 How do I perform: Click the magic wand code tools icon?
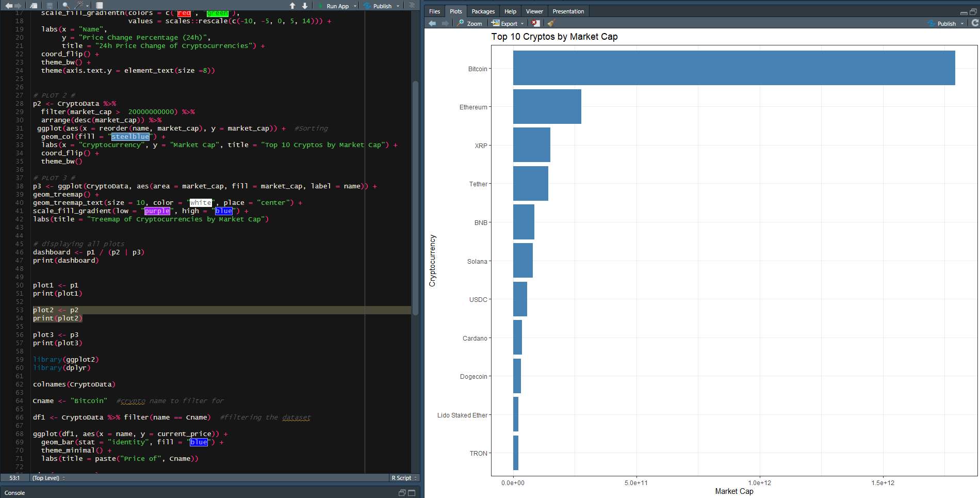pos(79,5)
